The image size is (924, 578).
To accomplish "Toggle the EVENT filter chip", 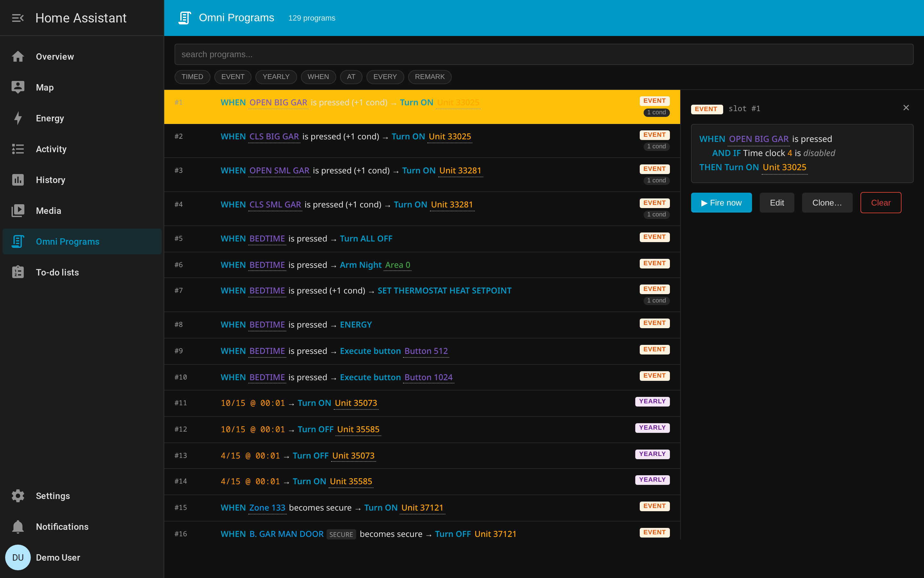I will [x=233, y=77].
